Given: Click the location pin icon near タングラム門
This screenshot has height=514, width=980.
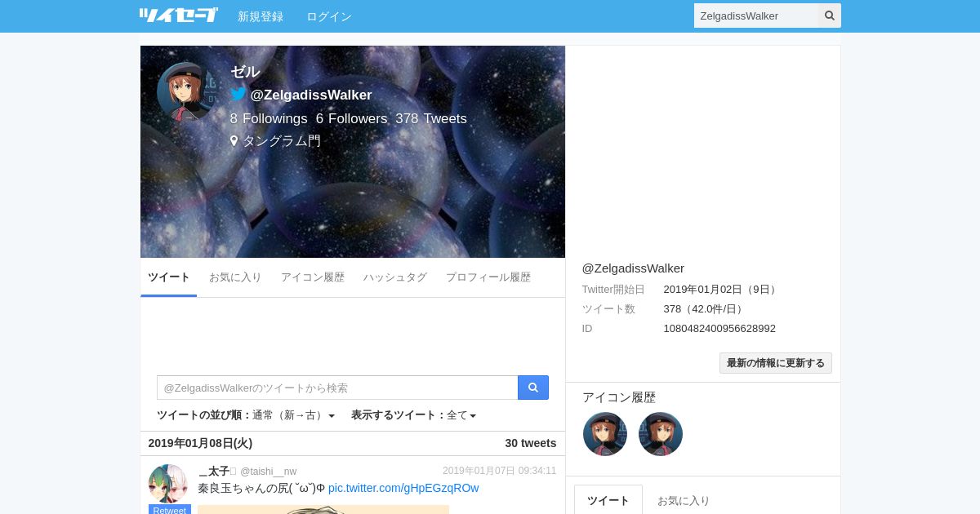Looking at the screenshot, I should 234,140.
